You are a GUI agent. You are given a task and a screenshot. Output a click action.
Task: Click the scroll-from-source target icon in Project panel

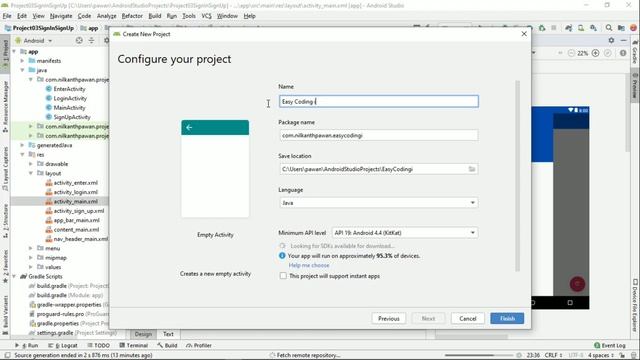[79, 40]
